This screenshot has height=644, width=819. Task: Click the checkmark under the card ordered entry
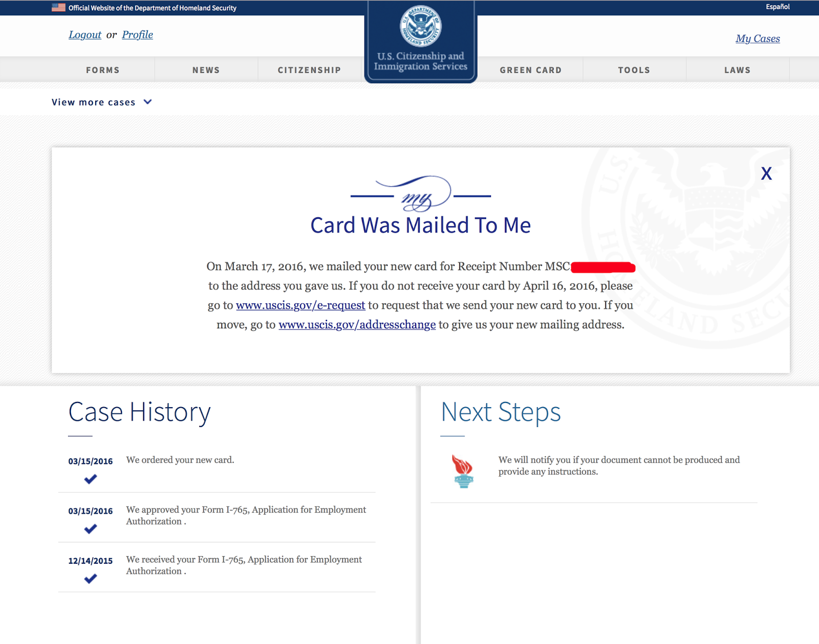click(91, 479)
